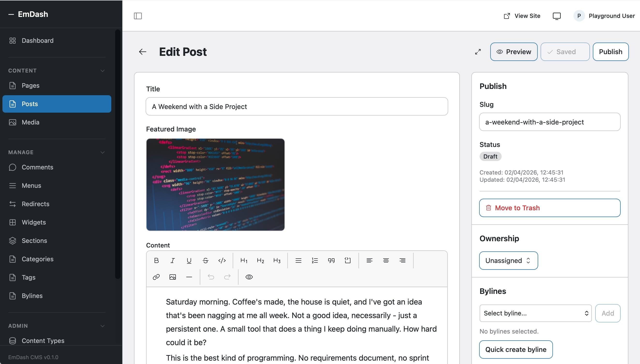Apply Heading 2 formatting

pyautogui.click(x=260, y=260)
